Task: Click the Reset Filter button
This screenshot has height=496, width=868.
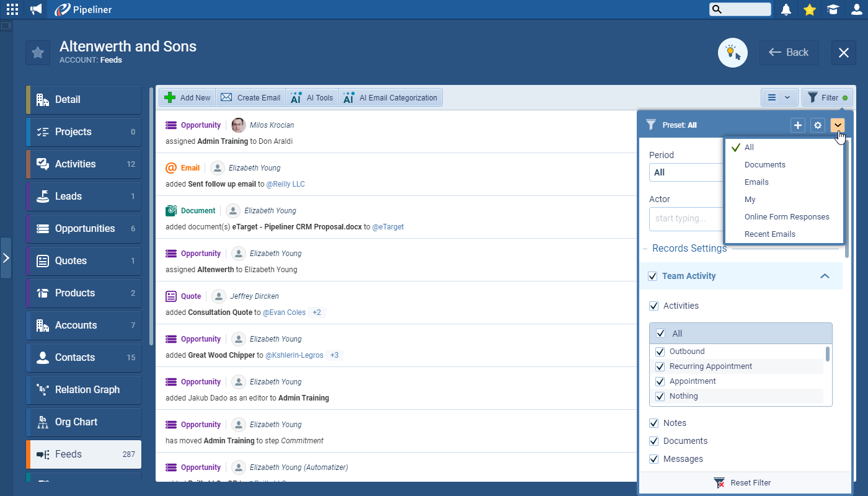Action: (743, 482)
